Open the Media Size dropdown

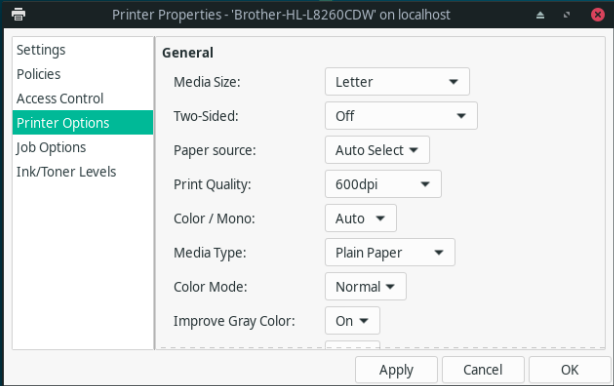(397, 81)
